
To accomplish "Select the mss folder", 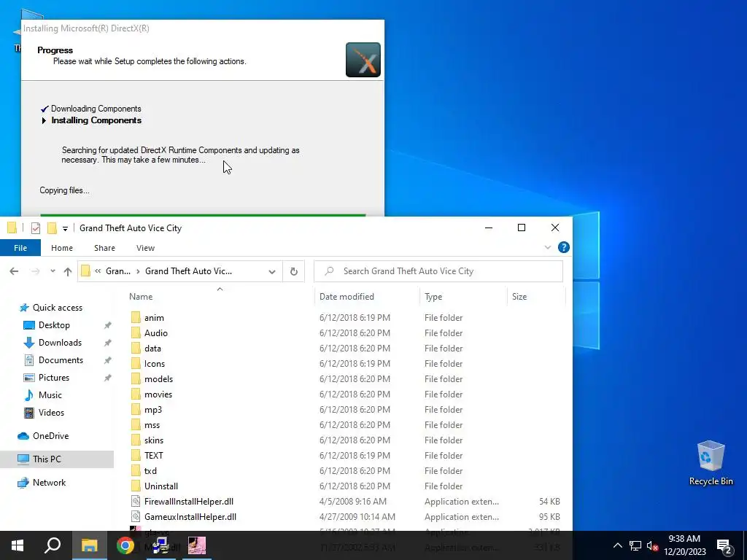I will pos(152,425).
